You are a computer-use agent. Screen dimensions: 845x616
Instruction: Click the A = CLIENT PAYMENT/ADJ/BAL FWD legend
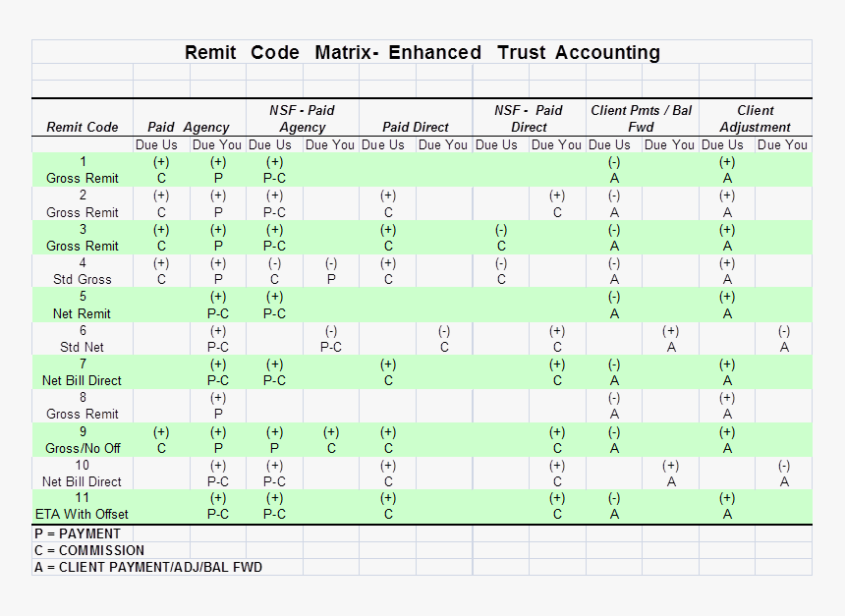coord(147,567)
